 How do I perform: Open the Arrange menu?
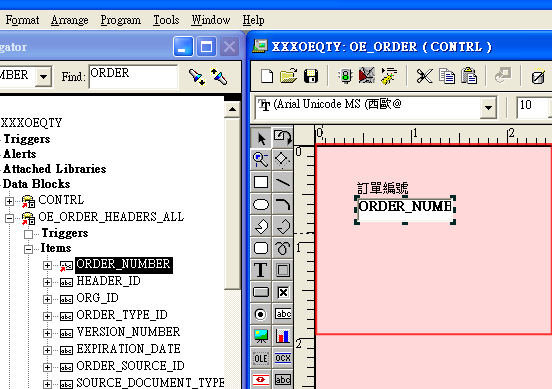coord(69,20)
